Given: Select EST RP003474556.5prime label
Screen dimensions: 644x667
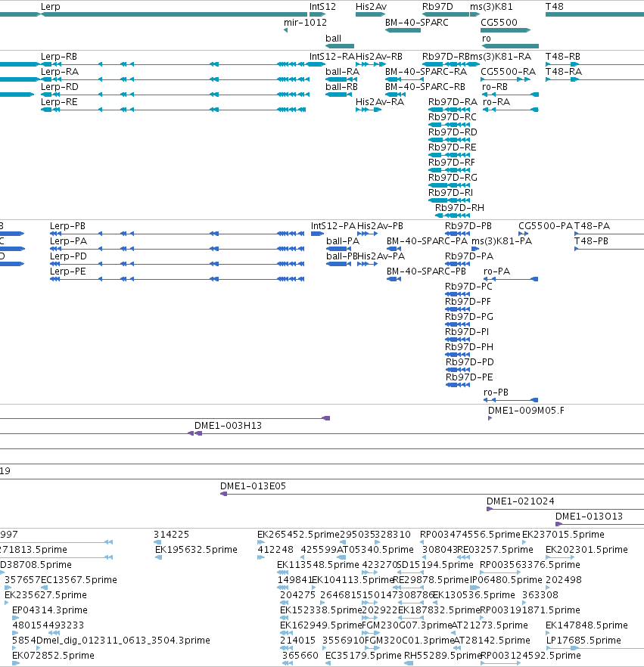Looking at the screenshot, I should click(470, 534).
